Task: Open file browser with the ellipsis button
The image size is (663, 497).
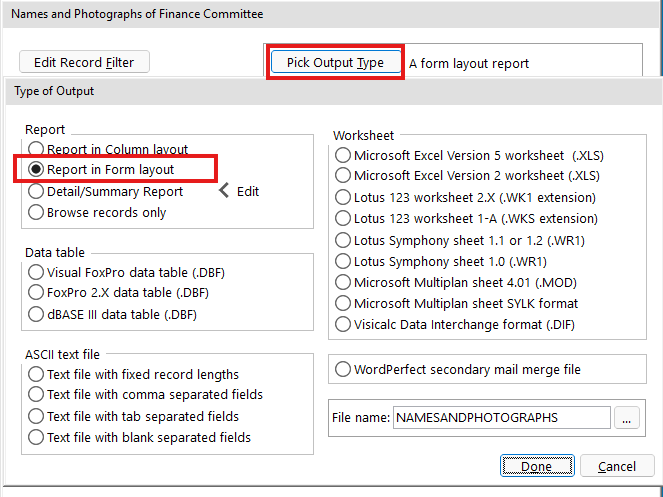Action: tap(627, 418)
